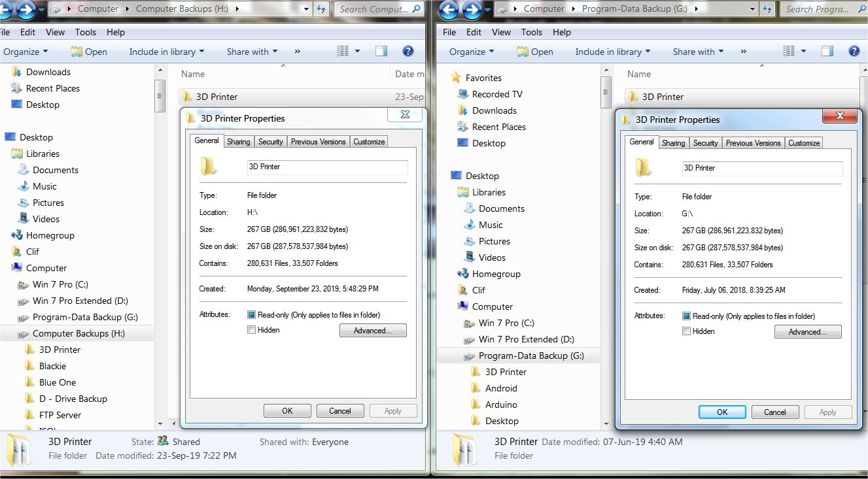Click Advanced button in G: properties dialog
This screenshot has height=479, width=868.
pos(807,332)
